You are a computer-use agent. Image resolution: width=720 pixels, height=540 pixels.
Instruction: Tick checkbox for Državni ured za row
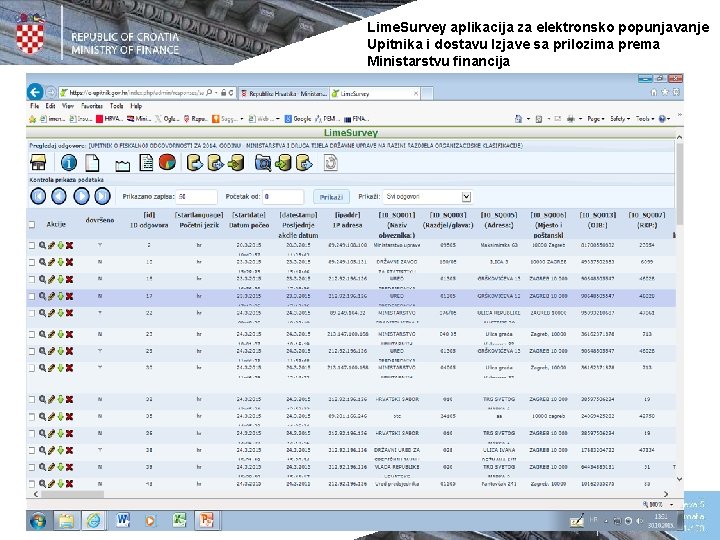pos(32,450)
